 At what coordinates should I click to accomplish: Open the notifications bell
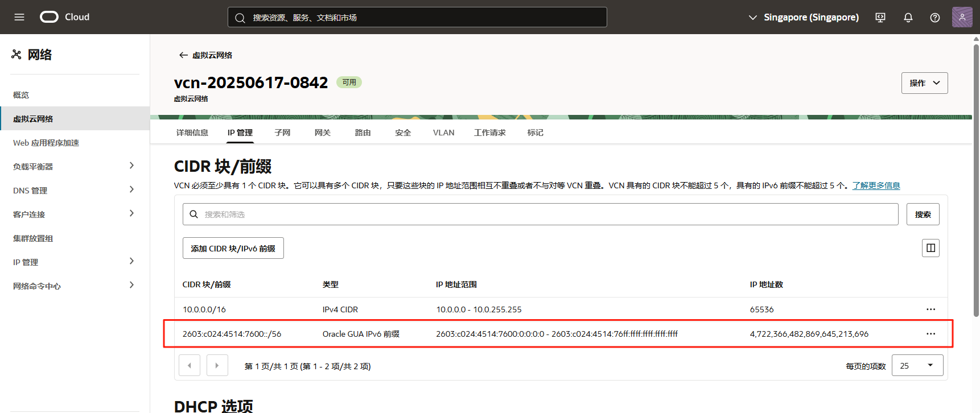[x=908, y=18]
